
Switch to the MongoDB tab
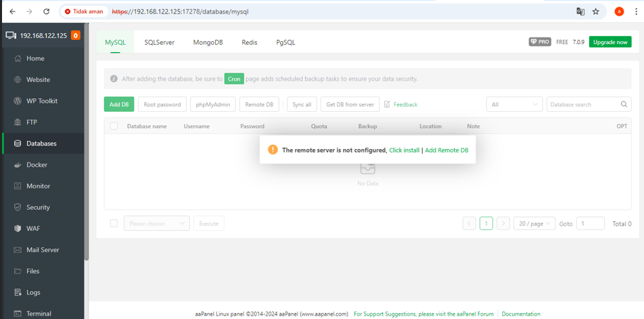208,43
